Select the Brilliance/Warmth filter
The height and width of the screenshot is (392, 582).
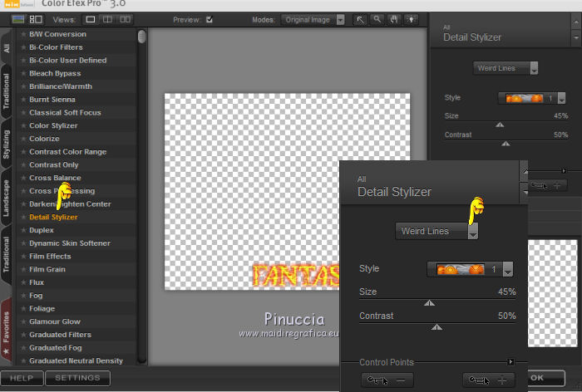click(x=61, y=86)
